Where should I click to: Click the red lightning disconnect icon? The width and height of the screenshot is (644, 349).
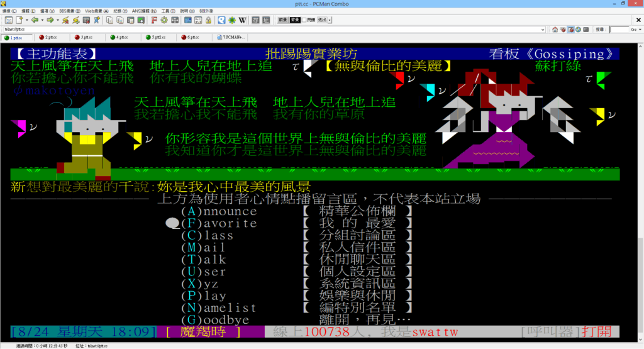[65, 20]
